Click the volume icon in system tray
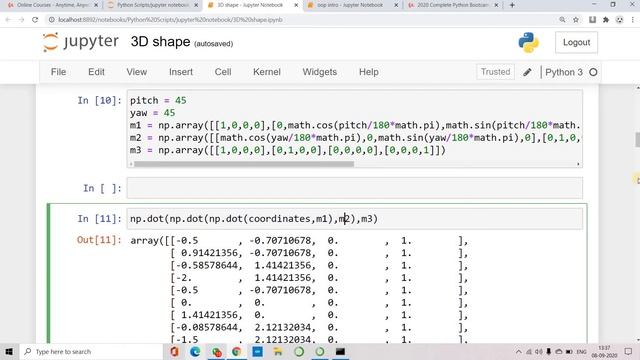The image size is (640, 360). 539,351
